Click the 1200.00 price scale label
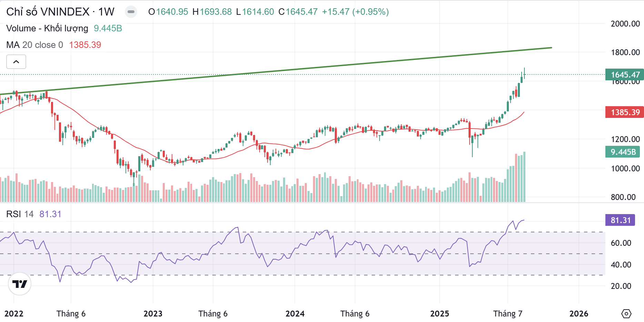The height and width of the screenshot is (322, 644). pyautogui.click(x=625, y=139)
